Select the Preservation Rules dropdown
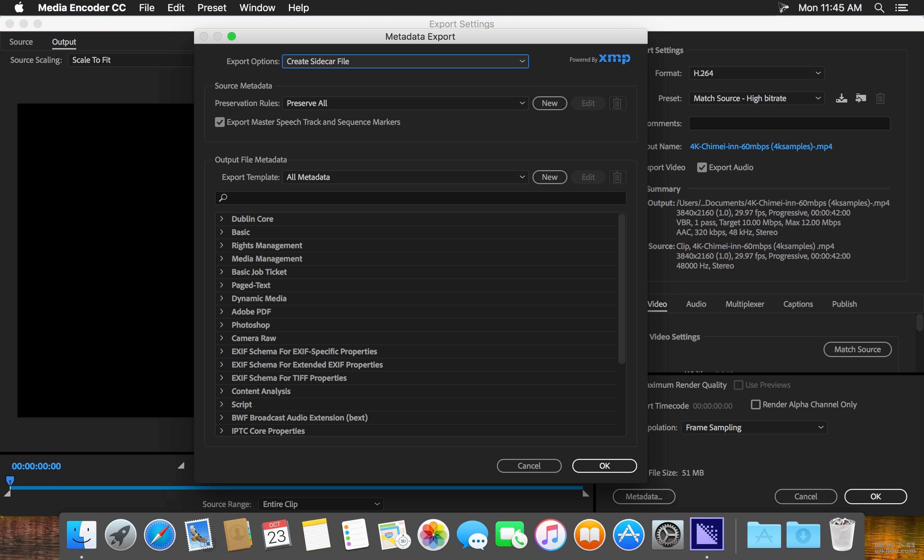 (x=405, y=103)
